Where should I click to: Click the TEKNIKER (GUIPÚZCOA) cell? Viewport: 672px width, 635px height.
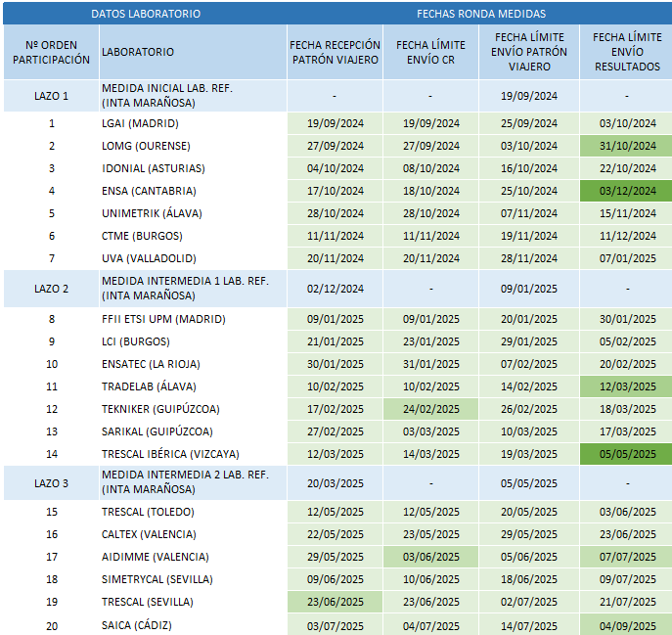(x=160, y=409)
